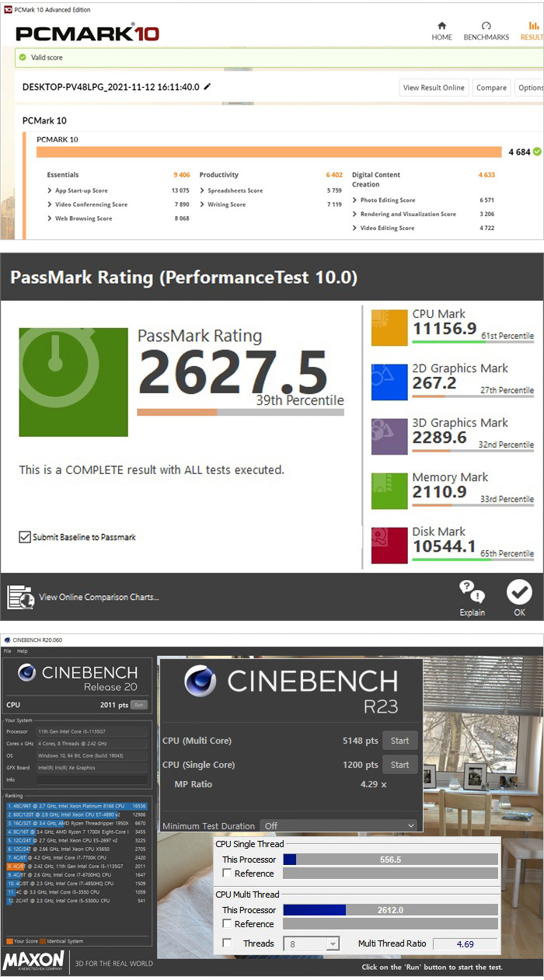
Task: Toggle CPU Multi Thread Reference checkbox
Action: (227, 924)
